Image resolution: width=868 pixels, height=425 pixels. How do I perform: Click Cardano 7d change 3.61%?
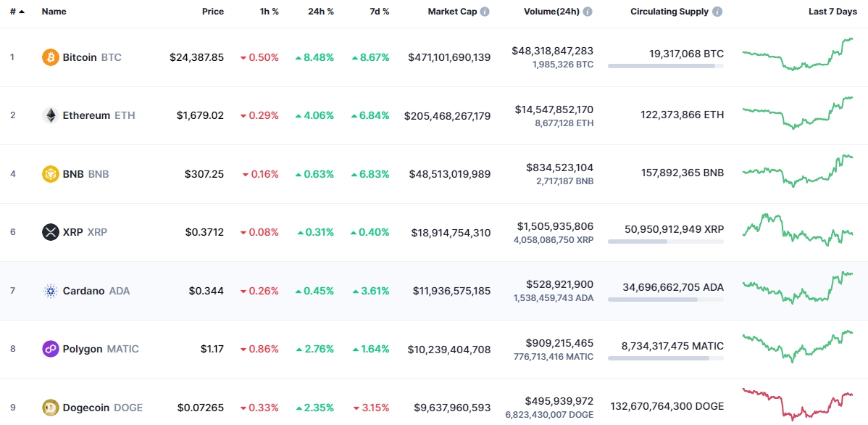coord(370,291)
